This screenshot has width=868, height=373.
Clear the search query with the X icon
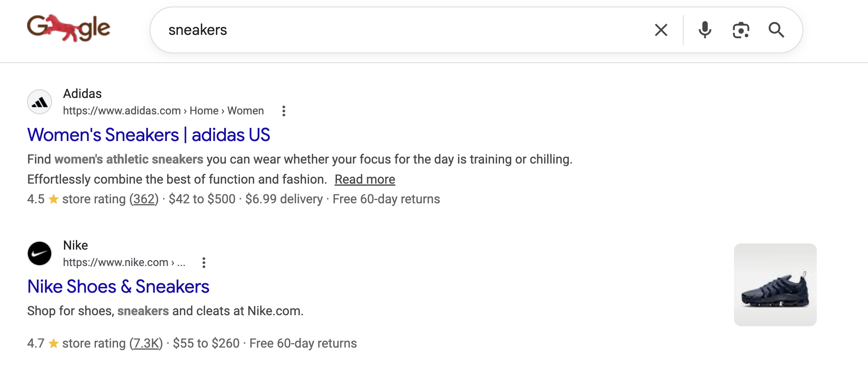pos(661,30)
